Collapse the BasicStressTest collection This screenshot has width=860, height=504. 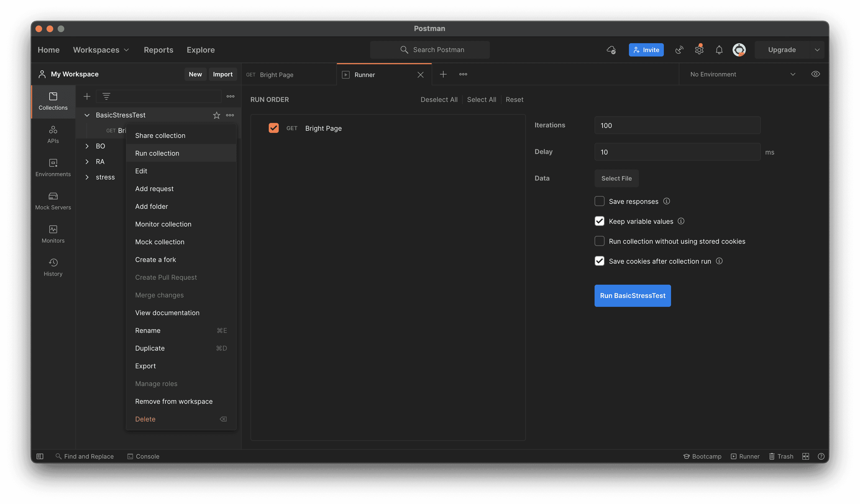pos(87,115)
